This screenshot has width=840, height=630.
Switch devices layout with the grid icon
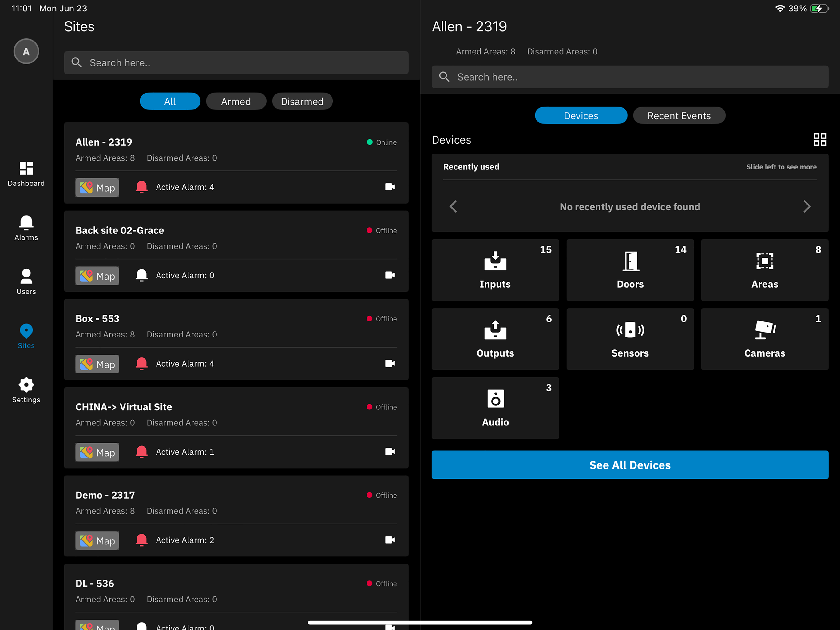pos(820,139)
